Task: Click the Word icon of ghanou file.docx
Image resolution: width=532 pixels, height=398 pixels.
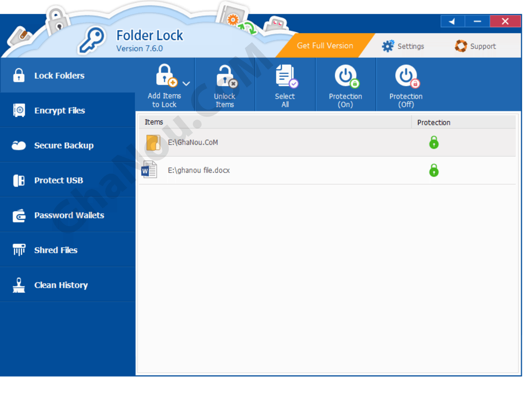Action: [x=149, y=169]
